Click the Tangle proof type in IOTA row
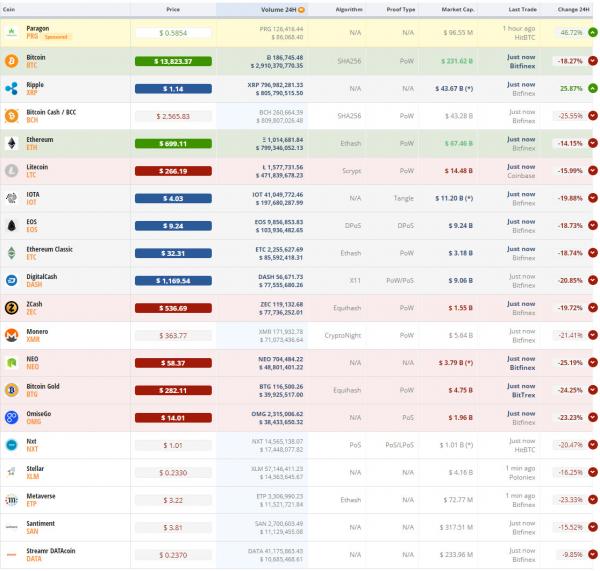600x571 pixels. [x=404, y=198]
